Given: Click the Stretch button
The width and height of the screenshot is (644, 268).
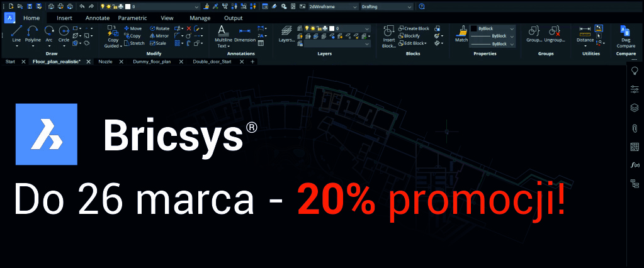Looking at the screenshot, I should coord(134,43).
